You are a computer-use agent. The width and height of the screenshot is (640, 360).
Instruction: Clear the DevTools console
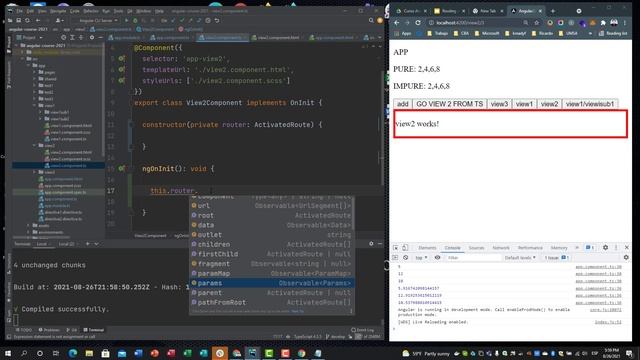pyautogui.click(x=405, y=258)
